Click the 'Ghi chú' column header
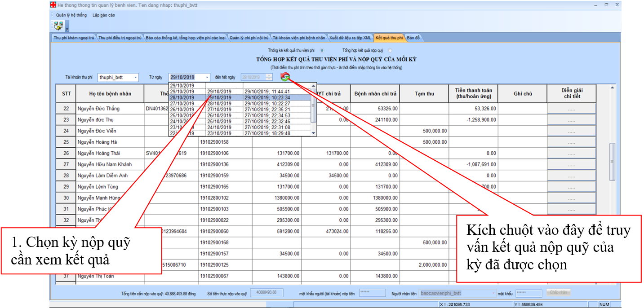 [523, 94]
